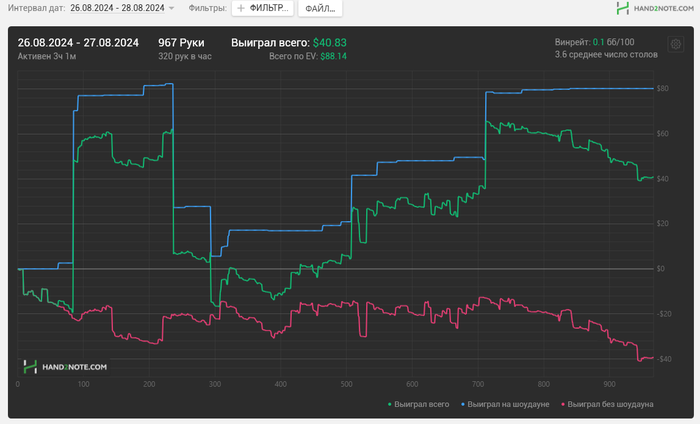Click the Выиграл на шоудауне legend label
700x424 pixels.
pyautogui.click(x=508, y=404)
